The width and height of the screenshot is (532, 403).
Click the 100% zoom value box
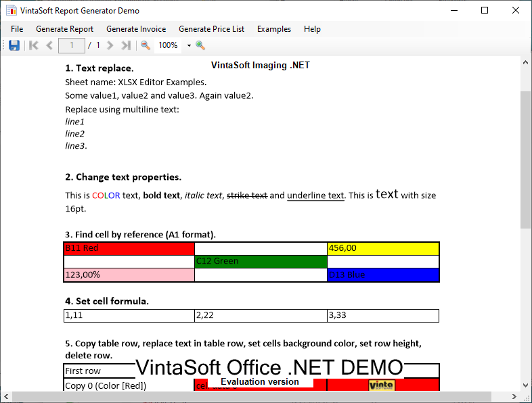click(169, 45)
